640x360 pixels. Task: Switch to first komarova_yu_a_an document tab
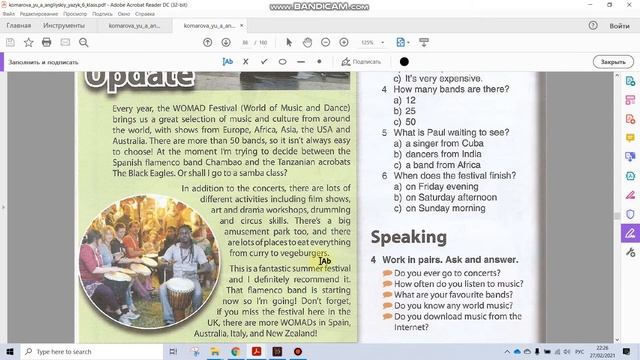[x=134, y=26]
